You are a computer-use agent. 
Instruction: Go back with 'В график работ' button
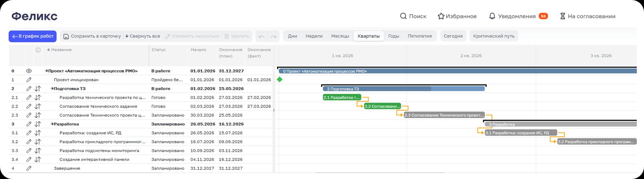(x=32, y=36)
